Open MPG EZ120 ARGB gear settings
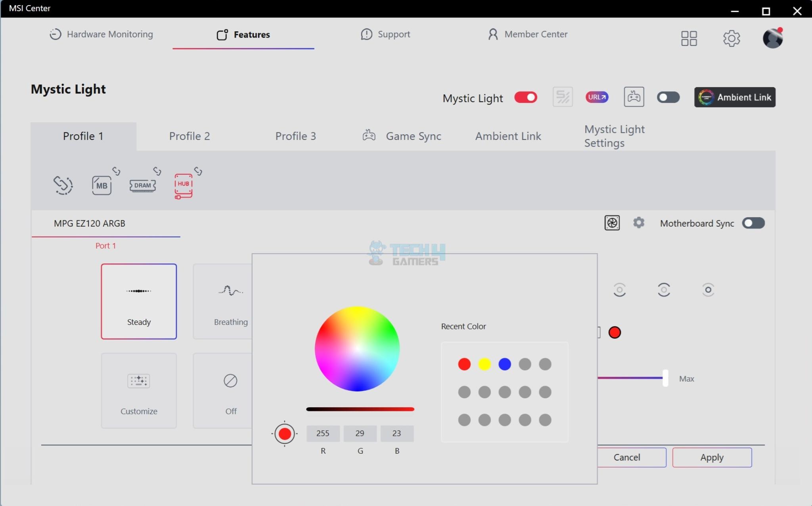This screenshot has height=506, width=812. (638, 223)
